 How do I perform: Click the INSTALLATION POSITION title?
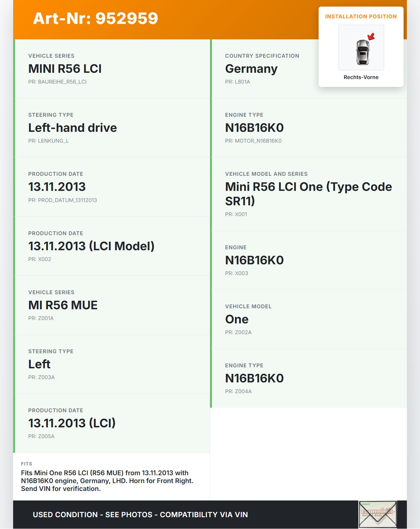[x=361, y=17]
